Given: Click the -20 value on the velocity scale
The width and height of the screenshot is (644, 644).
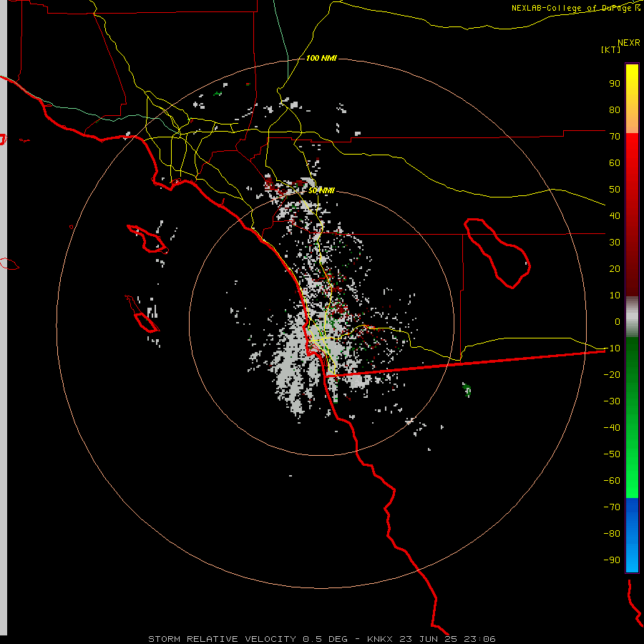Looking at the screenshot, I should tap(612, 375).
